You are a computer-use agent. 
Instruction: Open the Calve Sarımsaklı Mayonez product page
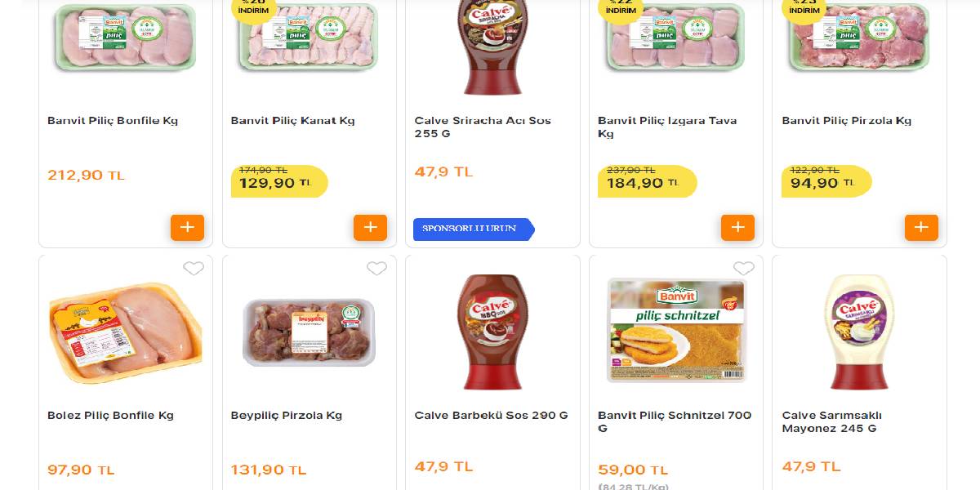click(x=843, y=421)
